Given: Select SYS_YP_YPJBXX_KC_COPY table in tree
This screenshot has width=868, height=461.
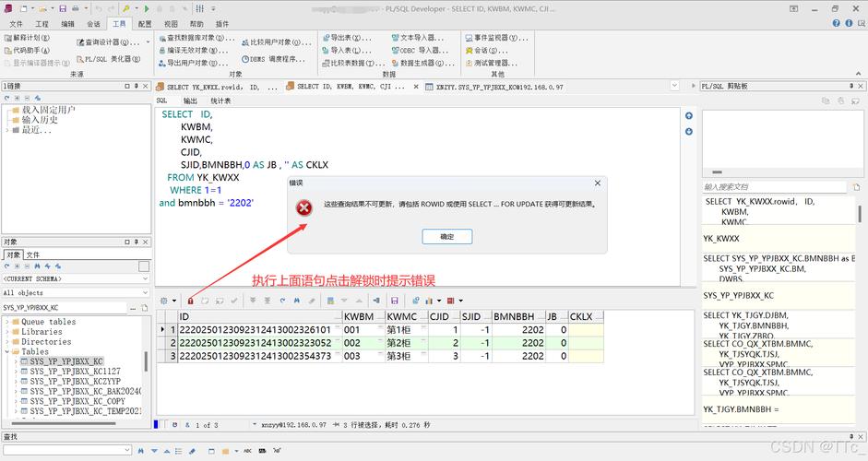Looking at the screenshot, I should (77, 402).
